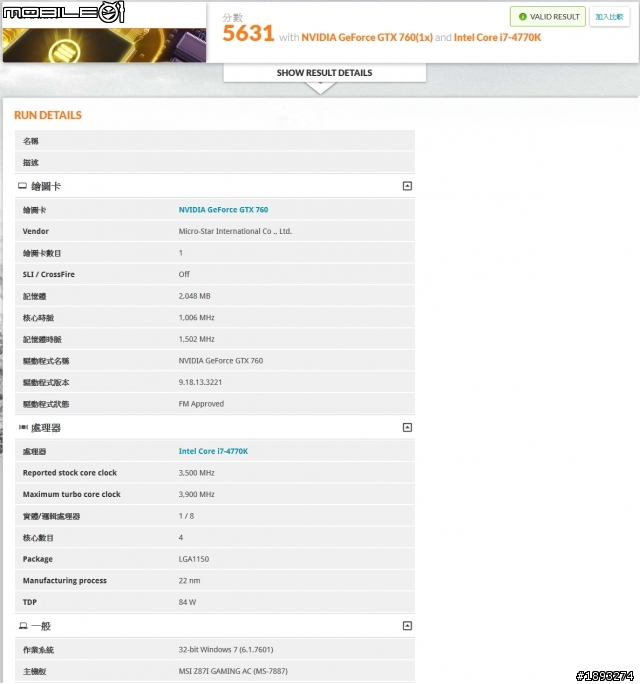Click the Reported stock core clock label

point(70,473)
